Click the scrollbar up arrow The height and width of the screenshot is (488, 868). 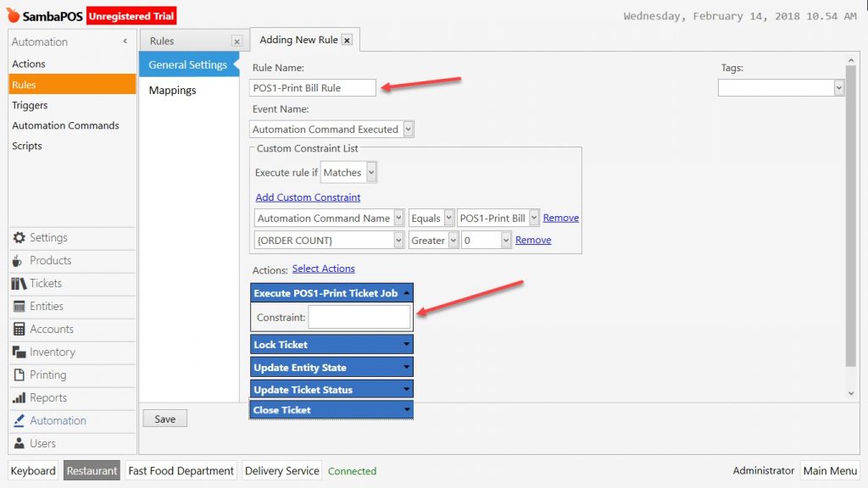pos(851,60)
